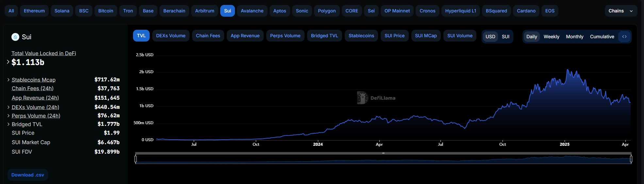The width and height of the screenshot is (644, 184).
Task: Toggle the SUI MCap chart metric
Action: (426, 36)
